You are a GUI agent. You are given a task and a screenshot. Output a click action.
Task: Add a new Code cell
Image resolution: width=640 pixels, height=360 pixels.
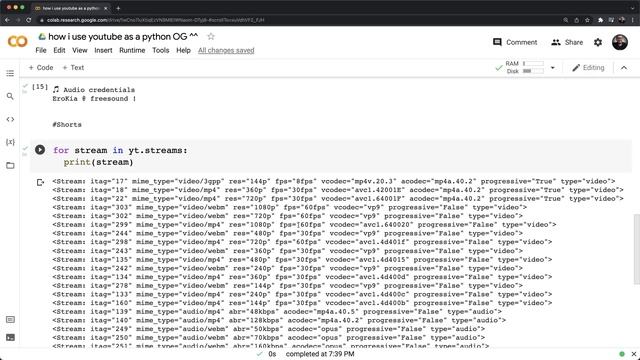(x=41, y=67)
